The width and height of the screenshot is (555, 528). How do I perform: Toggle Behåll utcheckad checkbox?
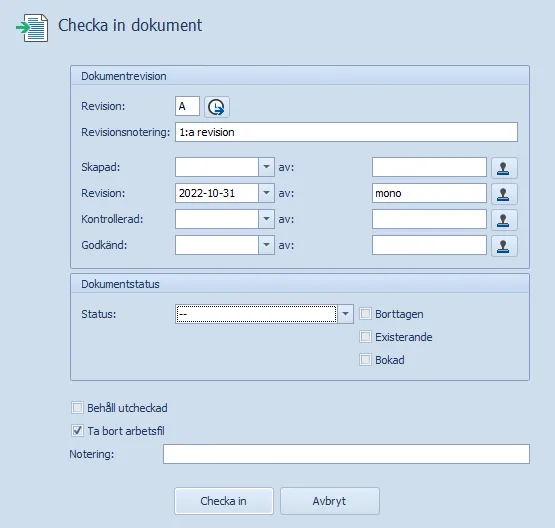(77, 408)
